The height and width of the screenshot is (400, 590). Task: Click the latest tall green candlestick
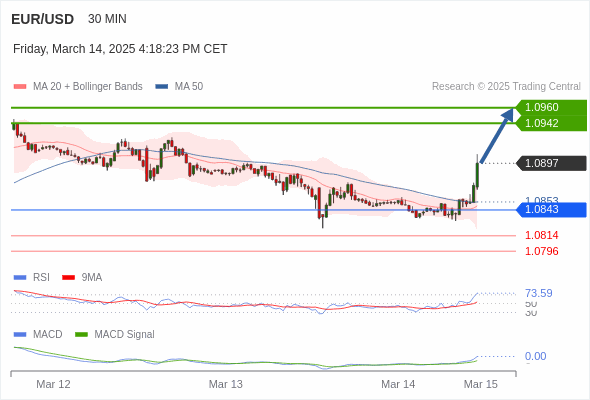pos(477,175)
